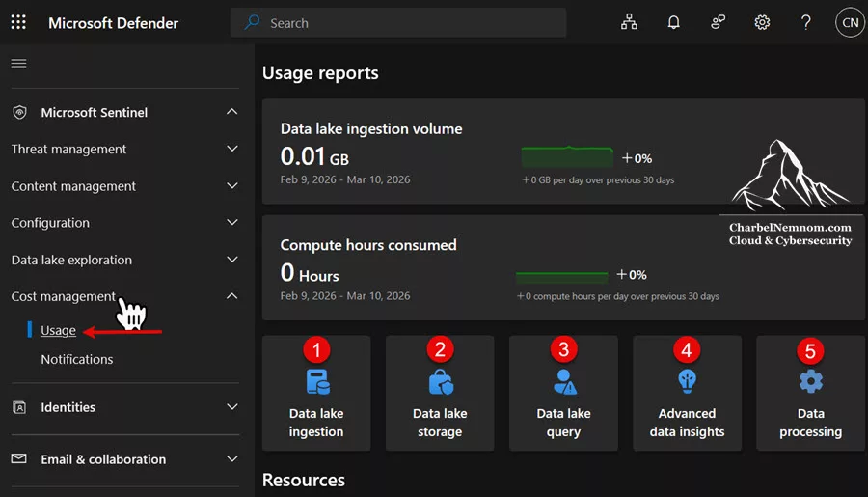Open the settings gear in header
The image size is (868, 497).
(x=762, y=22)
